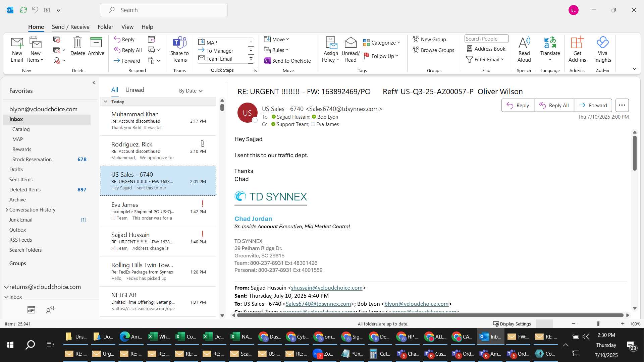644x362 pixels.
Task: Click Windows Start button
Action: point(10,345)
